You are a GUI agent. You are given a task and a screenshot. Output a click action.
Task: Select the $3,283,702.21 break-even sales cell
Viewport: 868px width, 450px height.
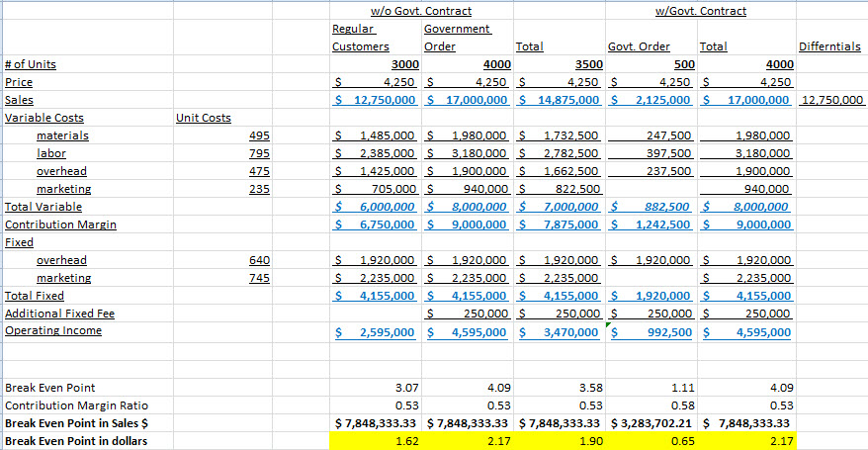(x=653, y=423)
